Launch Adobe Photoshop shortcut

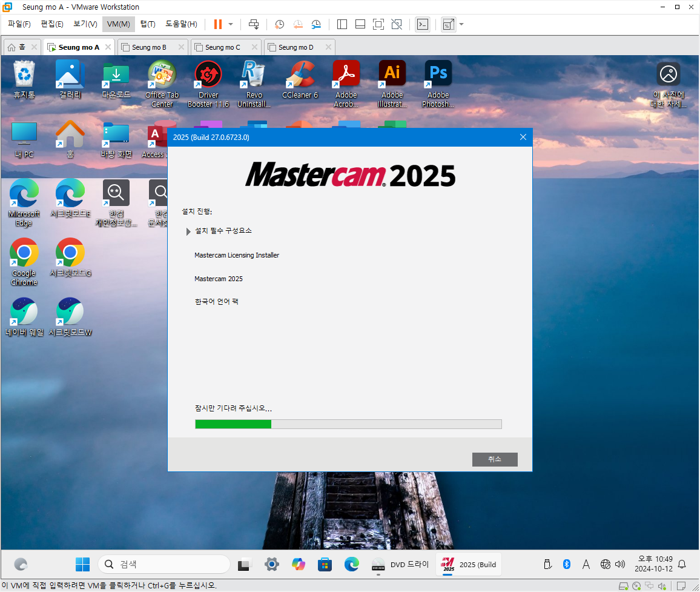click(x=438, y=84)
